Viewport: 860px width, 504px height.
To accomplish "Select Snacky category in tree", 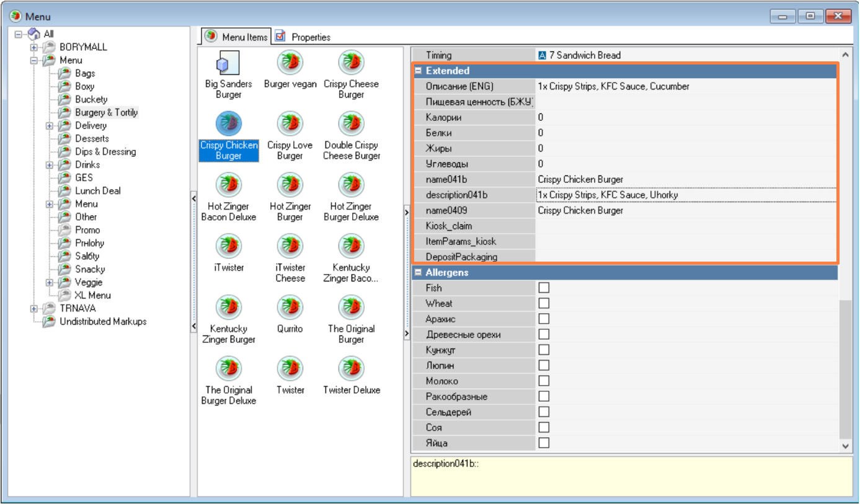I will point(90,269).
